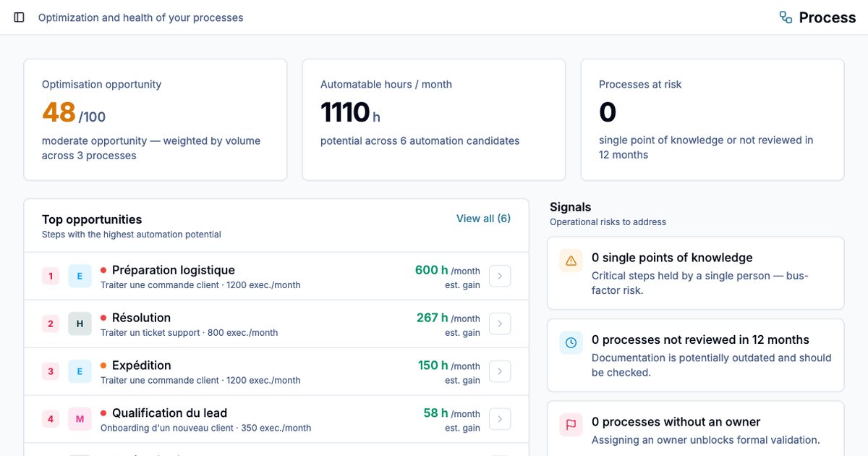Click the E avatar beside Préparation logistique
The image size is (868, 456).
coord(80,276)
